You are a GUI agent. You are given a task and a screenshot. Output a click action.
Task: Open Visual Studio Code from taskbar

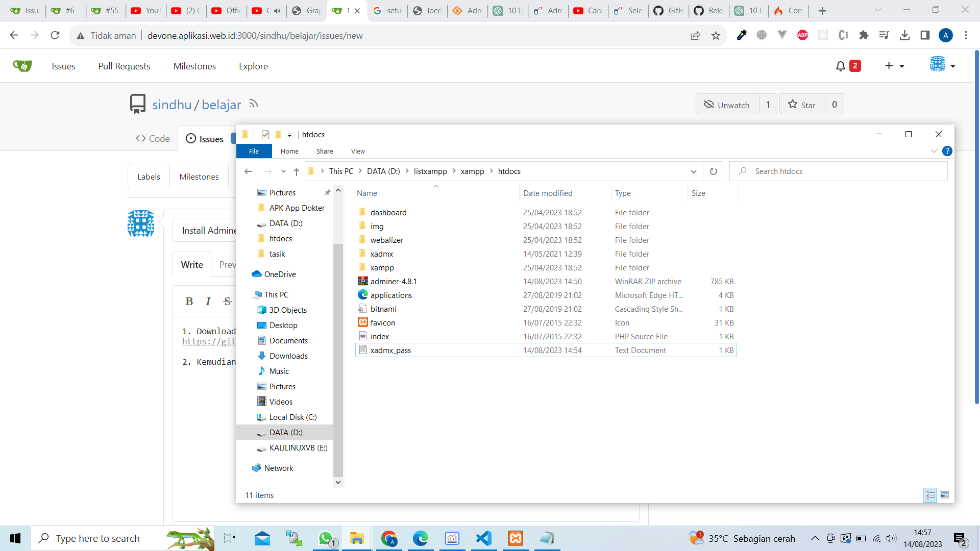(x=483, y=538)
